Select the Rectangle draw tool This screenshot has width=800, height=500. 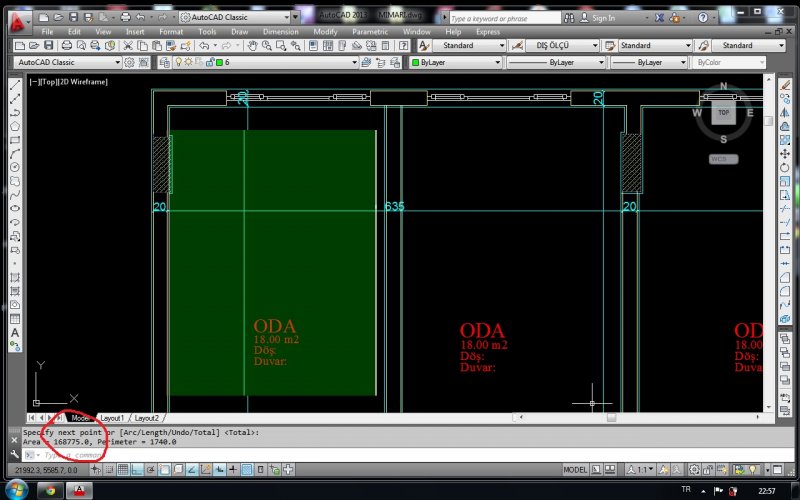click(x=15, y=140)
